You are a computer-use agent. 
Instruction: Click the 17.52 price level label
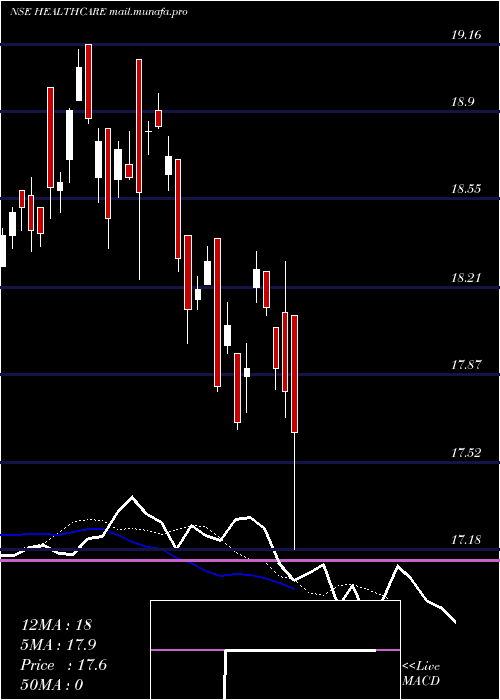click(x=466, y=453)
